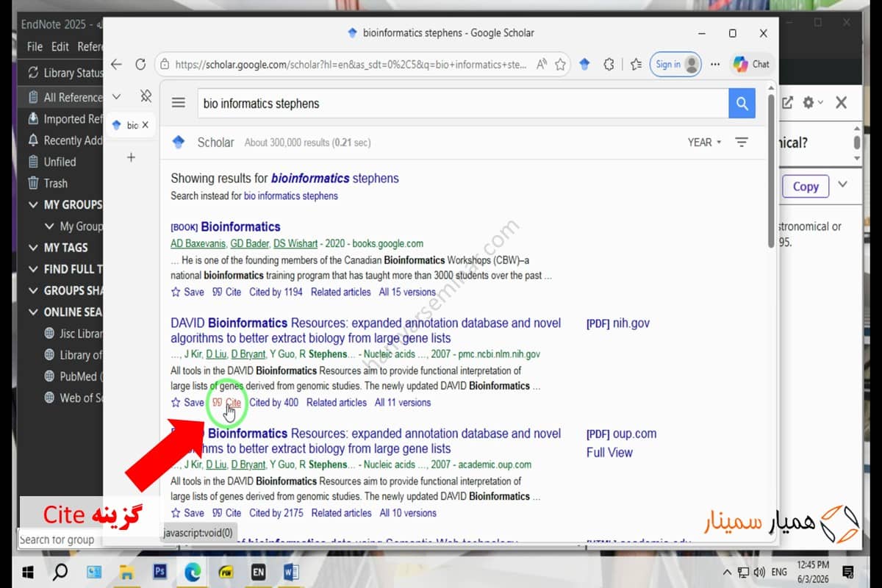
Task: Open the Copilot Chat button
Action: tap(750, 65)
